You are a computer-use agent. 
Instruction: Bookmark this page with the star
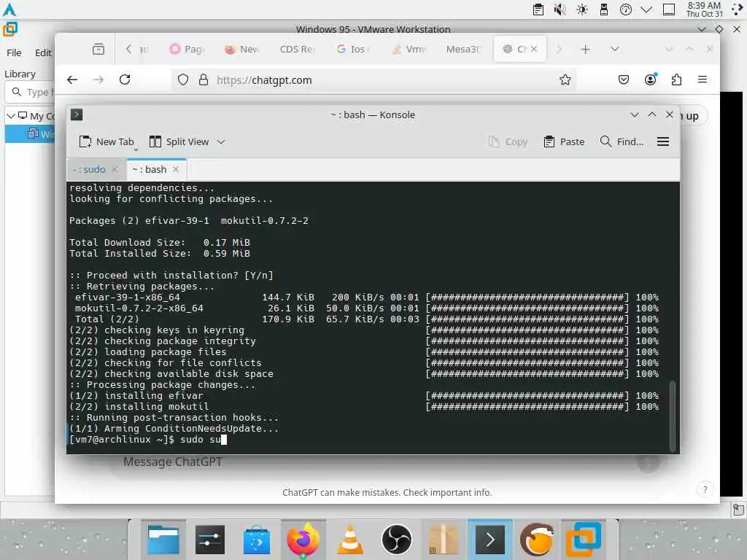pos(565,79)
